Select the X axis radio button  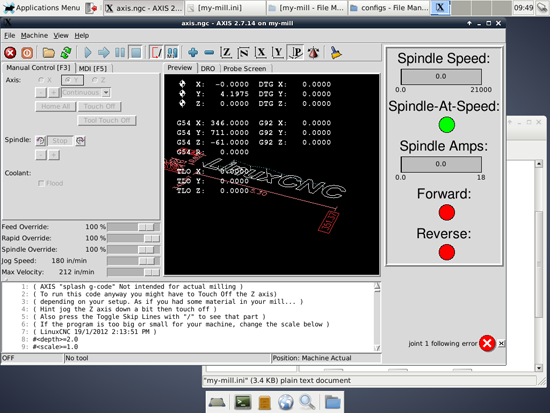[45, 80]
